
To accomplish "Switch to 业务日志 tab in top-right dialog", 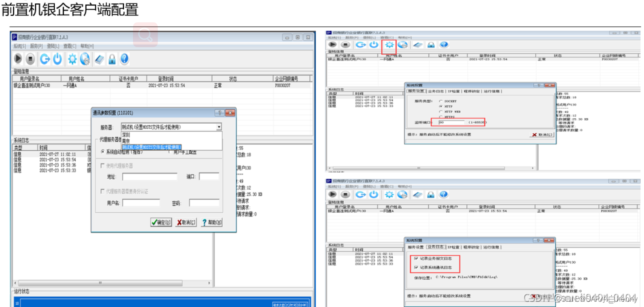I will point(436,91).
